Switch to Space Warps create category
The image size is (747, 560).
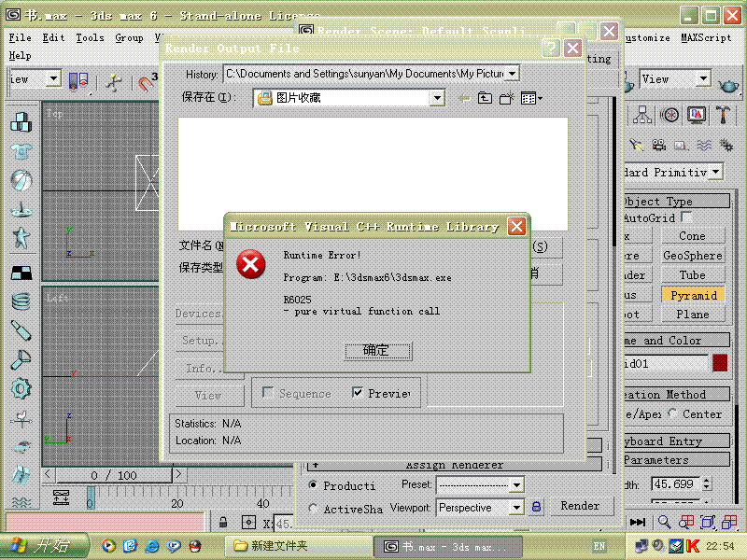point(704,145)
